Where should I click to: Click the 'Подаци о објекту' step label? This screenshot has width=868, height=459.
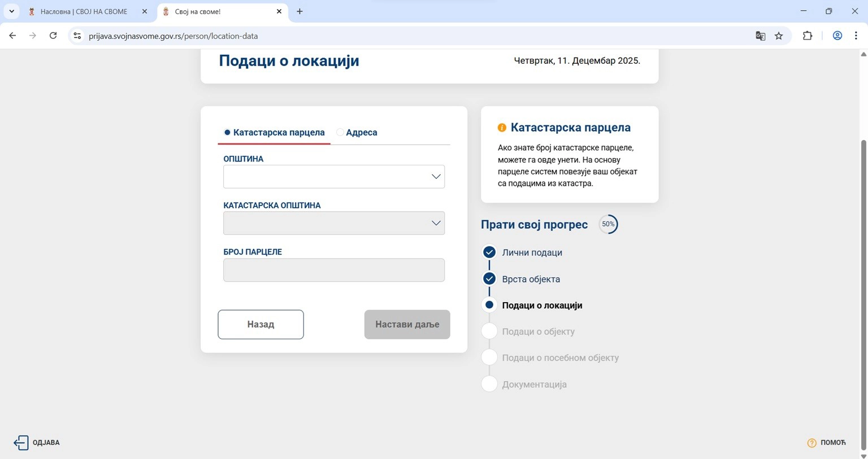[x=538, y=331]
